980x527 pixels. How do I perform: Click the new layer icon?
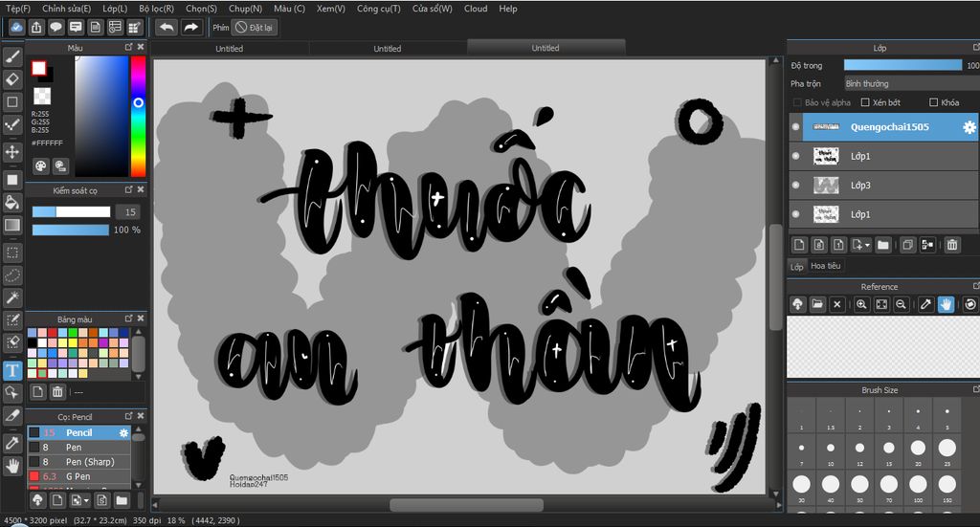(x=799, y=245)
